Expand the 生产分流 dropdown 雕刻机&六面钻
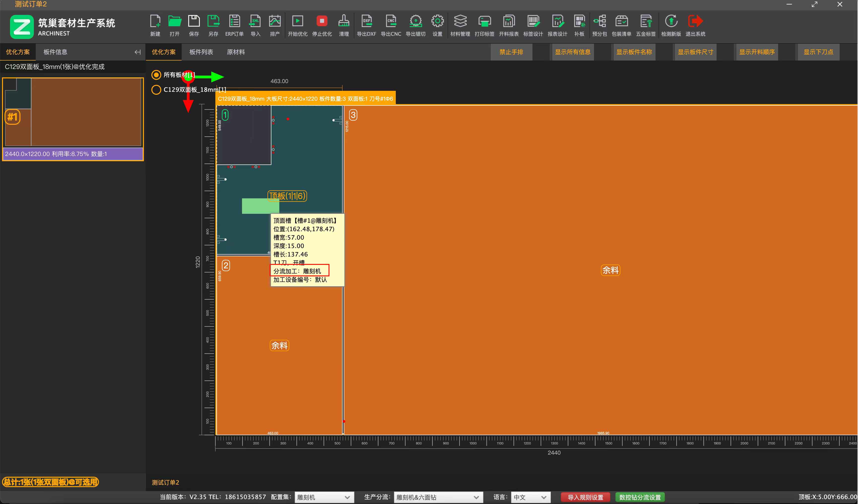The width and height of the screenshot is (858, 504). pos(438,497)
